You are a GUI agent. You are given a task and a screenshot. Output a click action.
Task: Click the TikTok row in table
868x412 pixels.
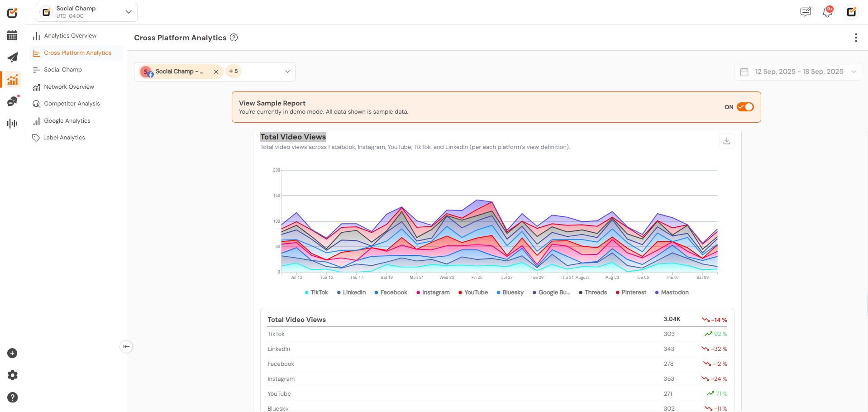pos(497,334)
